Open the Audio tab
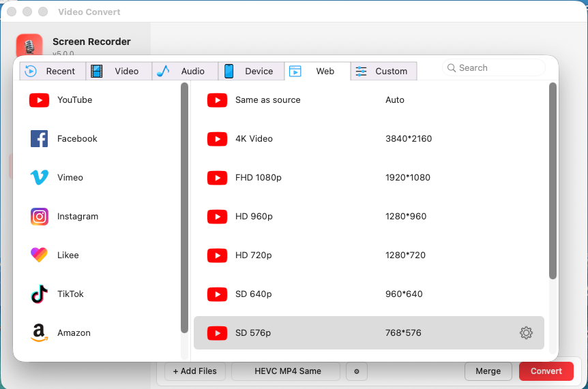 point(186,71)
